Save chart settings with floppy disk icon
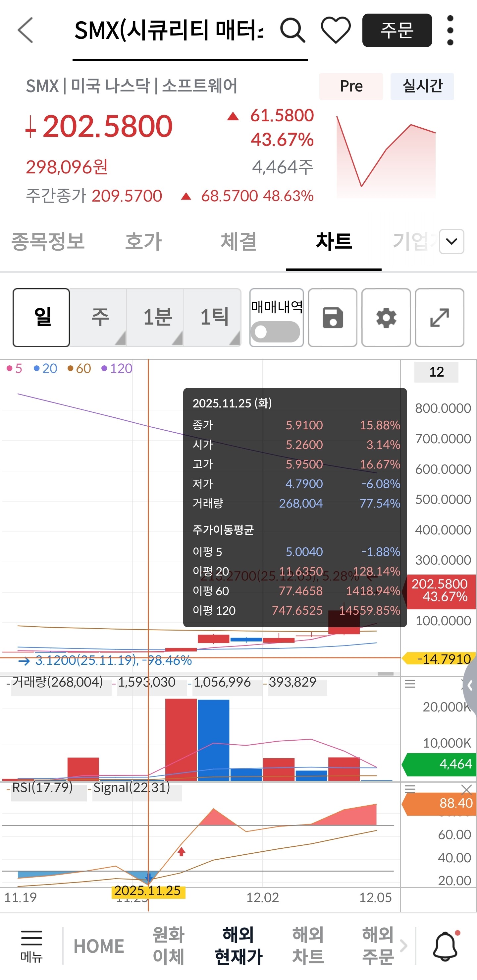The image size is (477, 980). 333,318
